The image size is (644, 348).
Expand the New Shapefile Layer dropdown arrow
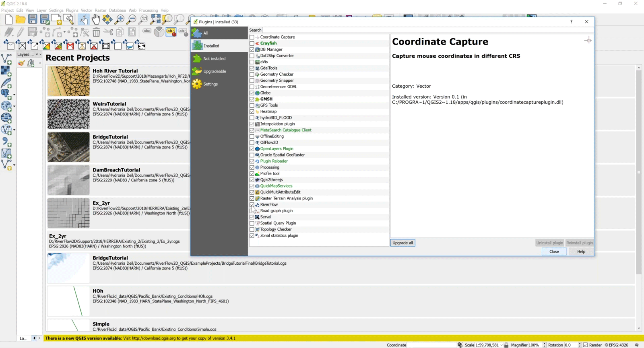[14, 165]
